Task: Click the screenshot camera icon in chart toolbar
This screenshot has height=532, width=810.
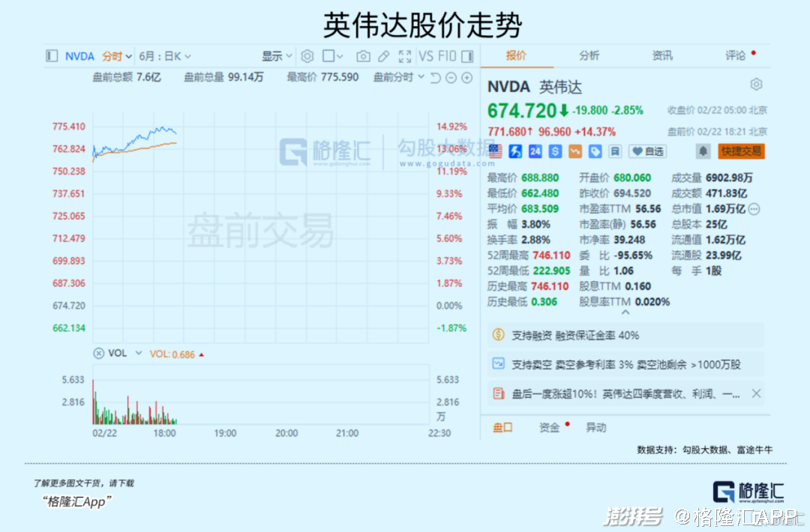Action: coord(363,56)
